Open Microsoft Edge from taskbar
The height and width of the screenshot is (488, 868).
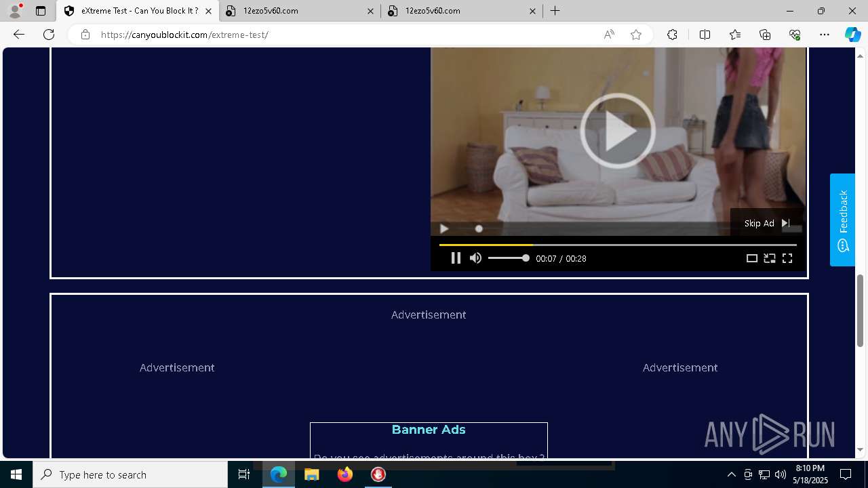coord(279,474)
